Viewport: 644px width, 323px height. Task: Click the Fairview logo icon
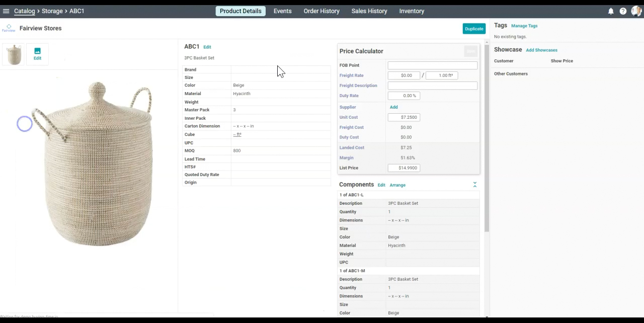pos(9,28)
